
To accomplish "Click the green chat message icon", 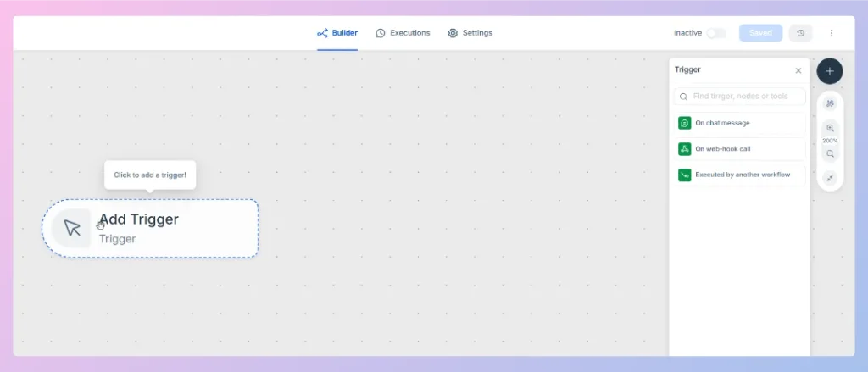I will tap(685, 123).
